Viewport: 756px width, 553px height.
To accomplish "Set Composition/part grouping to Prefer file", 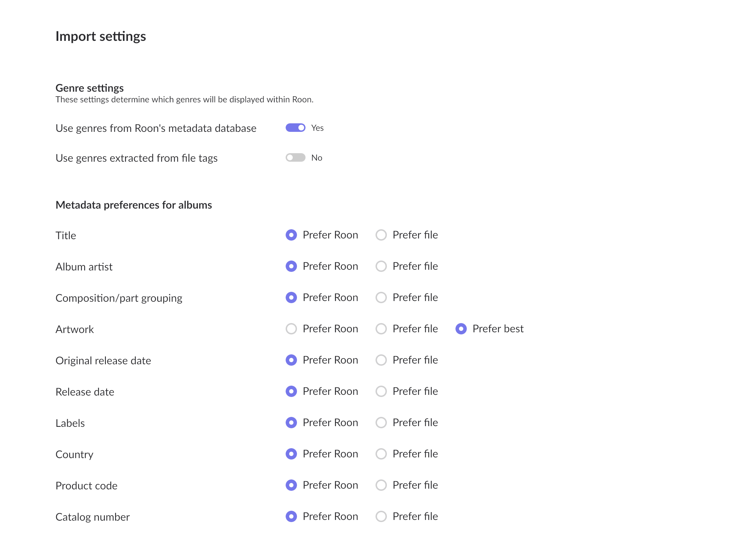I will pos(381,297).
